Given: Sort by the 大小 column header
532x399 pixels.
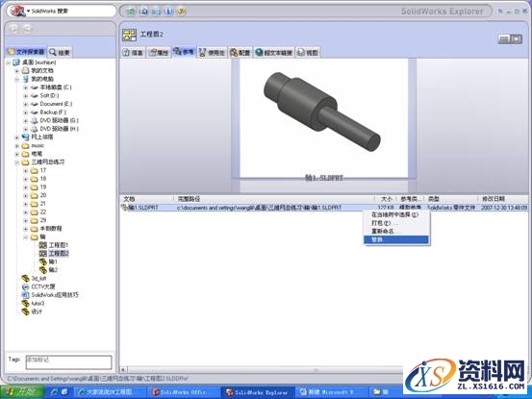Looking at the screenshot, I should coord(385,199).
